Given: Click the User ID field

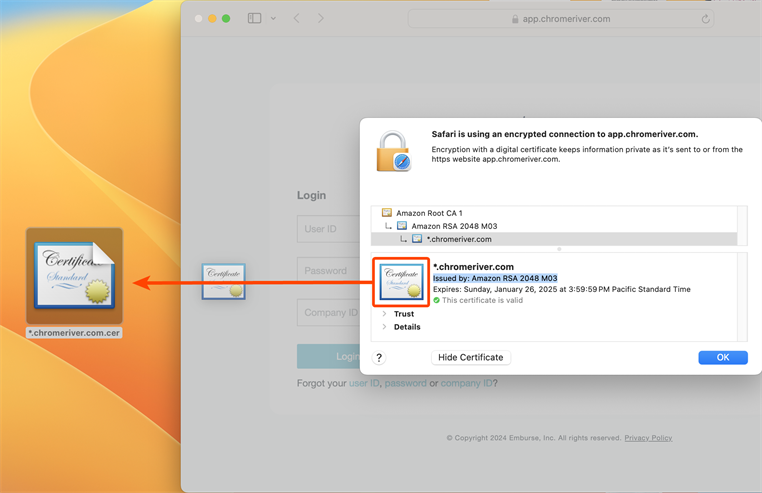Looking at the screenshot, I should 329,229.
